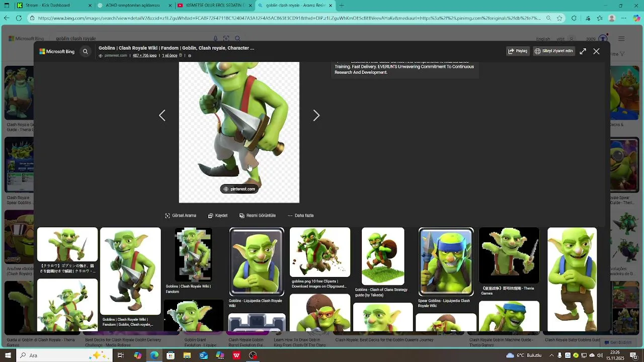
Task: Open goblins png free Cliparts thumbnail
Action: 320,252
